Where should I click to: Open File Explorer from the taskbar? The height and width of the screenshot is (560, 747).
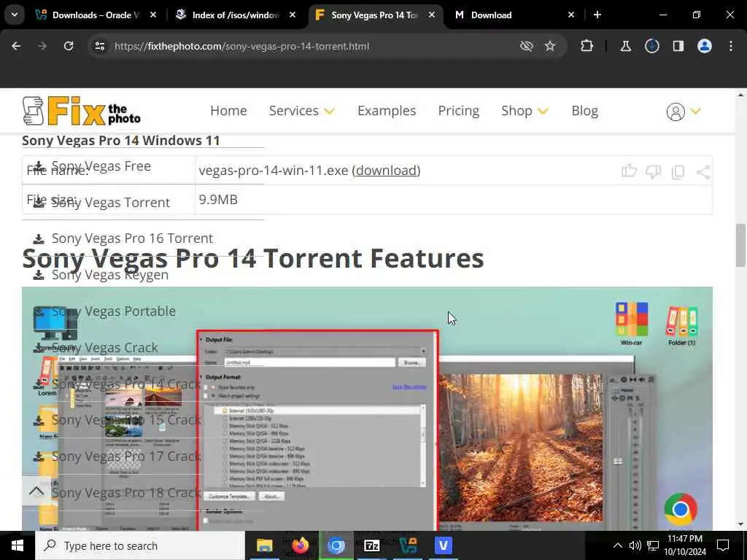click(264, 545)
